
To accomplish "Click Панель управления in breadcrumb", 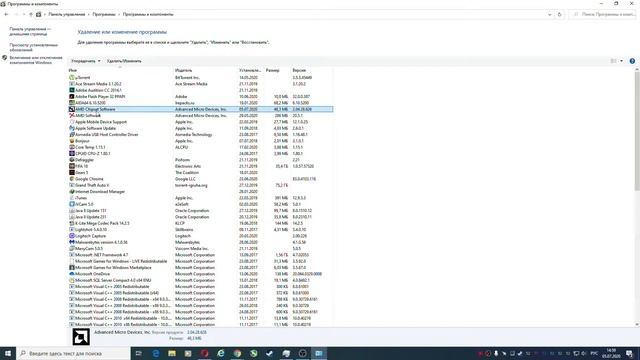I will click(67, 14).
